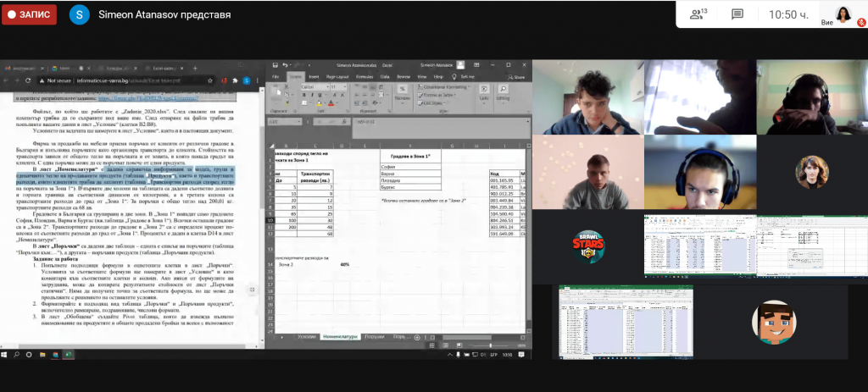Expand the Cells group dropdown
The width and height of the screenshot is (868, 392).
point(484,95)
